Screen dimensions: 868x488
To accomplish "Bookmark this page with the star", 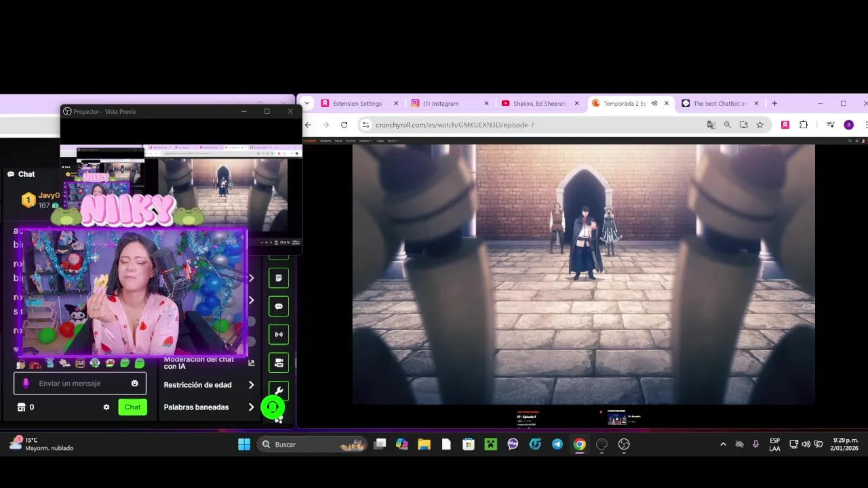I will (x=759, y=125).
